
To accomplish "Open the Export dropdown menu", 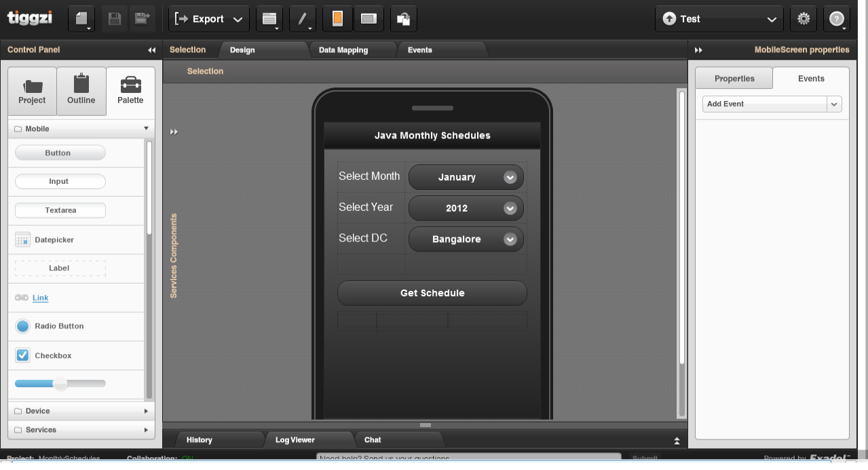I will pos(208,19).
